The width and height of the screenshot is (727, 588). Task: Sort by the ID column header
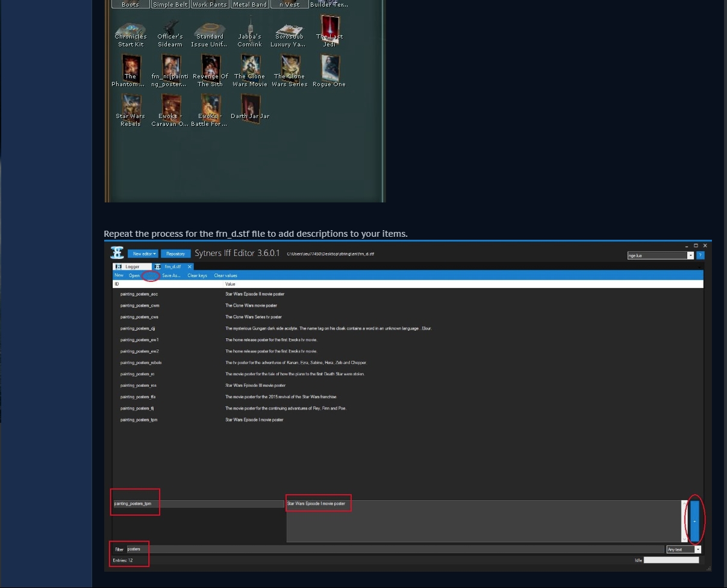pos(168,284)
